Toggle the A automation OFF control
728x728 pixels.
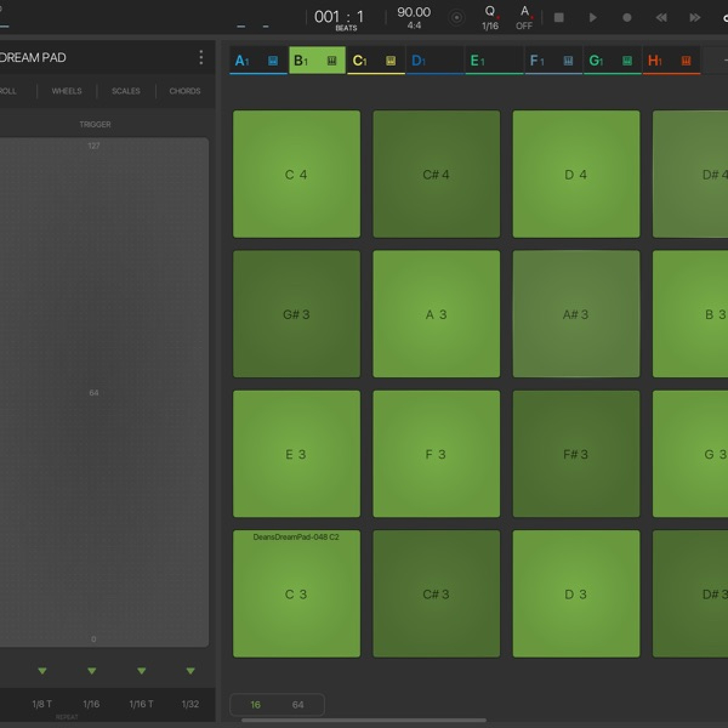tap(524, 18)
